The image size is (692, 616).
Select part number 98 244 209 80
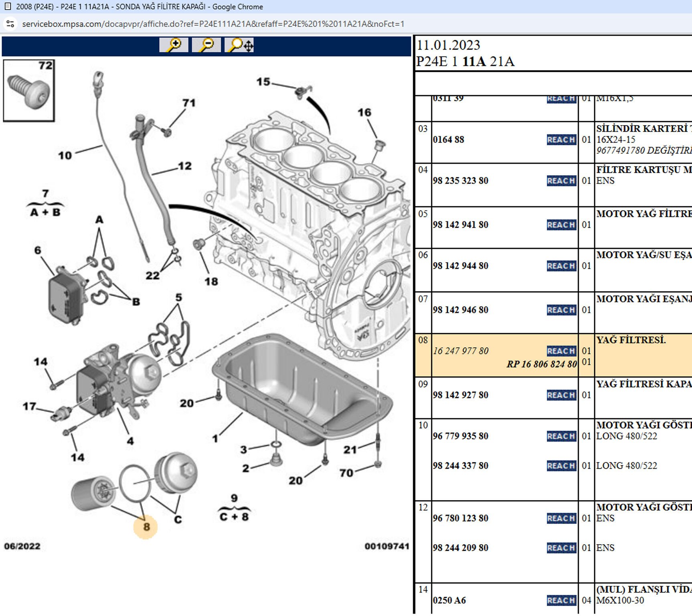(460, 548)
